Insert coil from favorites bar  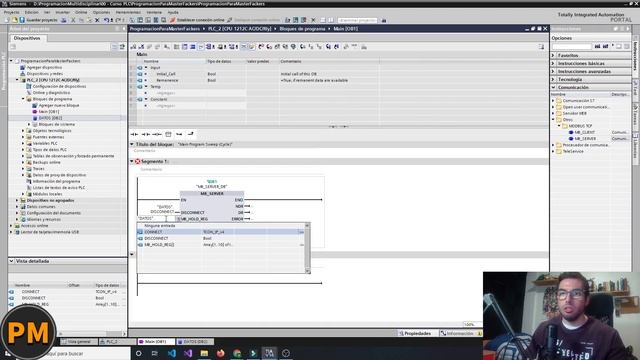157,134
